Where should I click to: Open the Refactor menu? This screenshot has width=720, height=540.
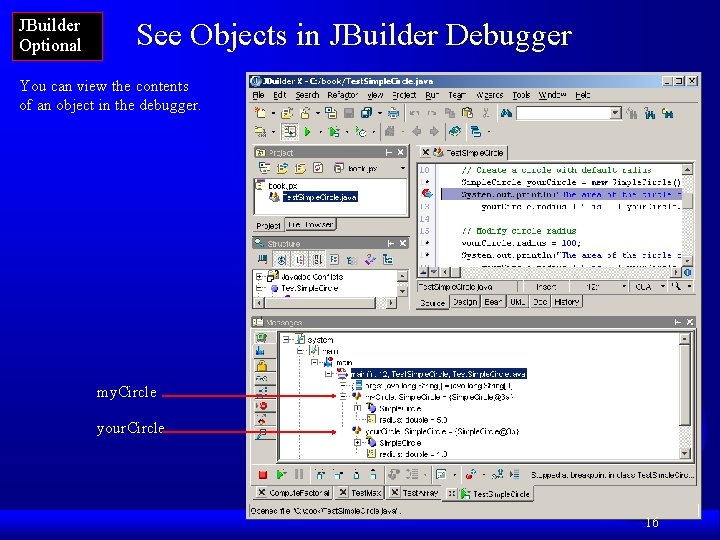coord(342,95)
